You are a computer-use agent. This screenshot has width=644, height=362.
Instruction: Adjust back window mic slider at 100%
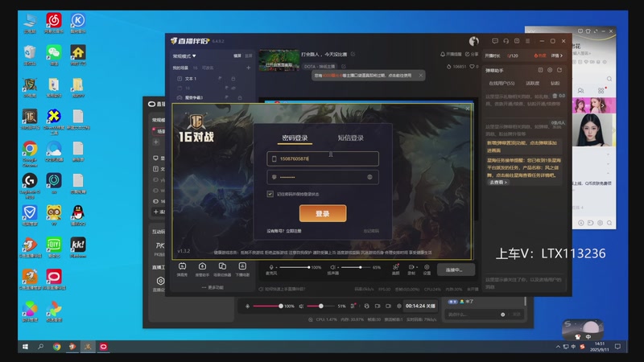coord(267,306)
